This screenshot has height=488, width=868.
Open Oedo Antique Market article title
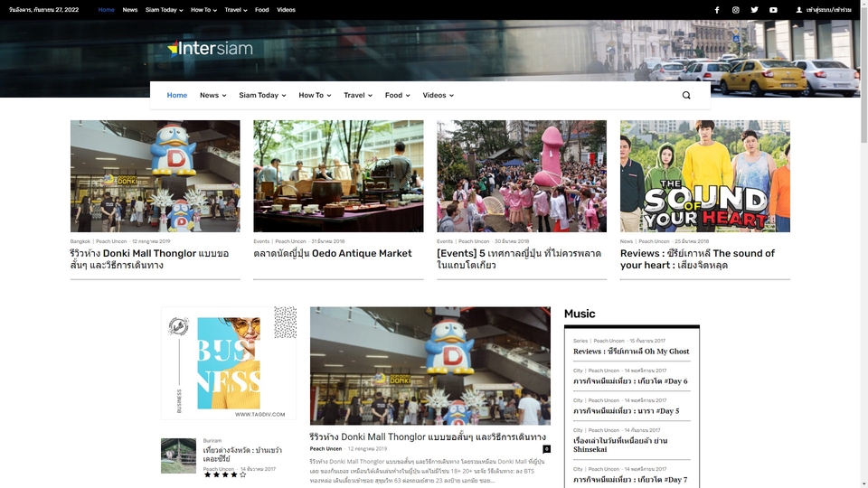[333, 253]
